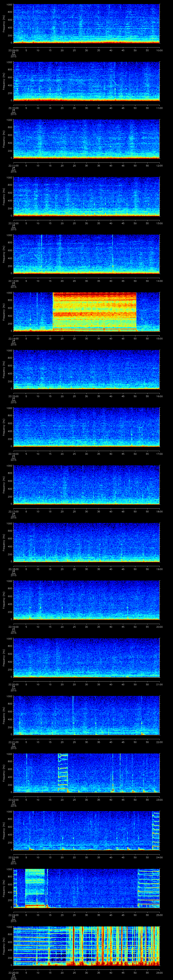Click the '22:11:00' start time label
The image size is (173, 980).
[13, 165]
